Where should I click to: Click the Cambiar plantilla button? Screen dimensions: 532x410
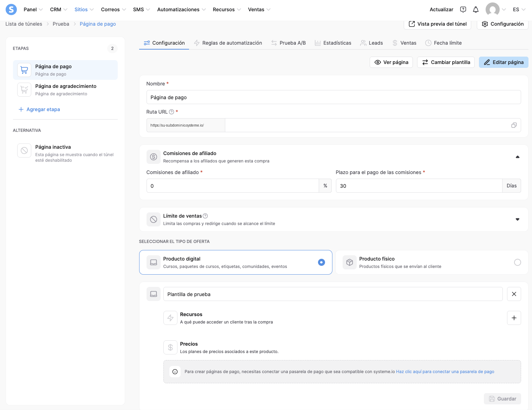(x=446, y=62)
